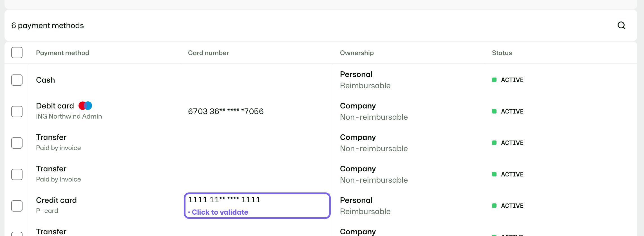Tick Transfer checkbox in row above Credit card
644x236 pixels.
(x=17, y=174)
